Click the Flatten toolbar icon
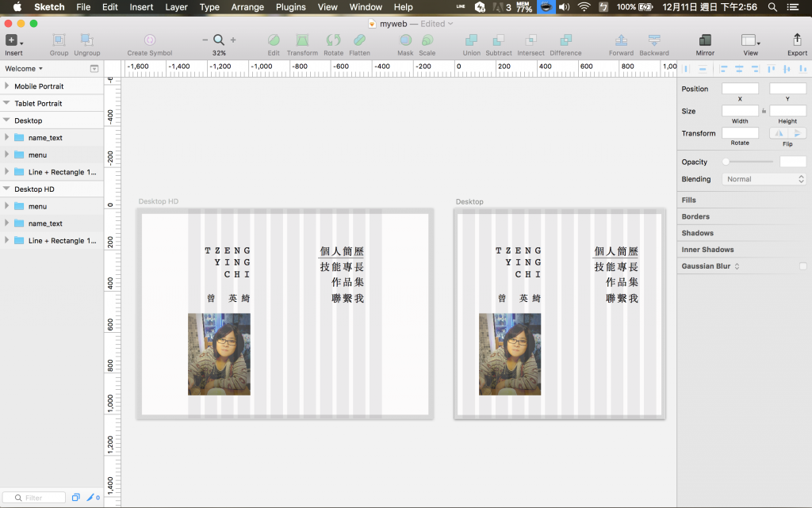 pyautogui.click(x=359, y=40)
